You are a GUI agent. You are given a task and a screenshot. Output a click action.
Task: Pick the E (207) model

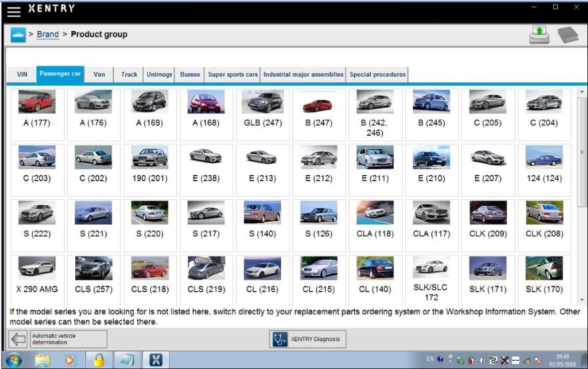(x=488, y=170)
